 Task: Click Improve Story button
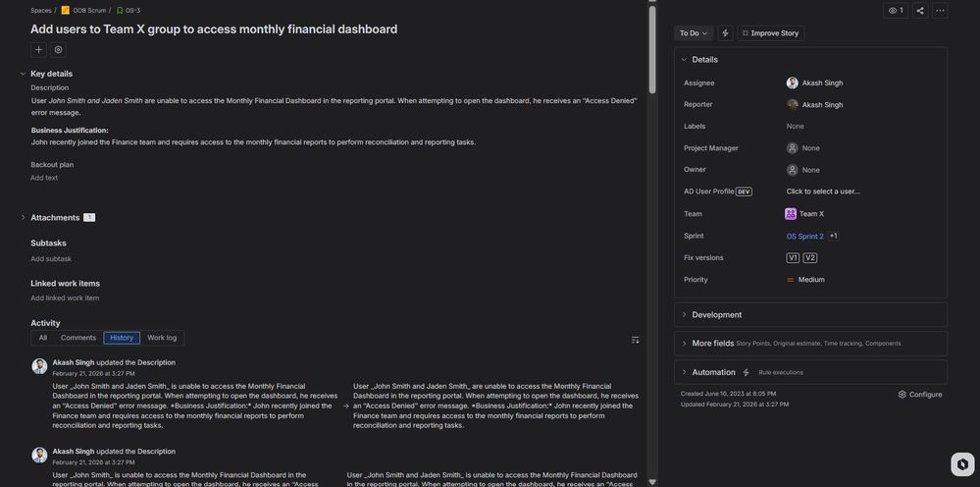tap(770, 33)
